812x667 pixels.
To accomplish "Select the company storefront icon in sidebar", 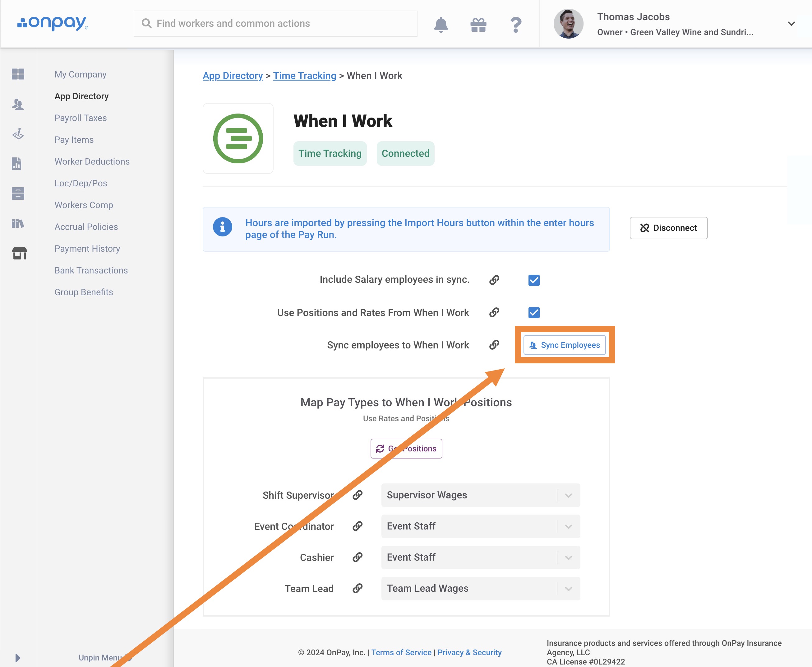I will [19, 253].
